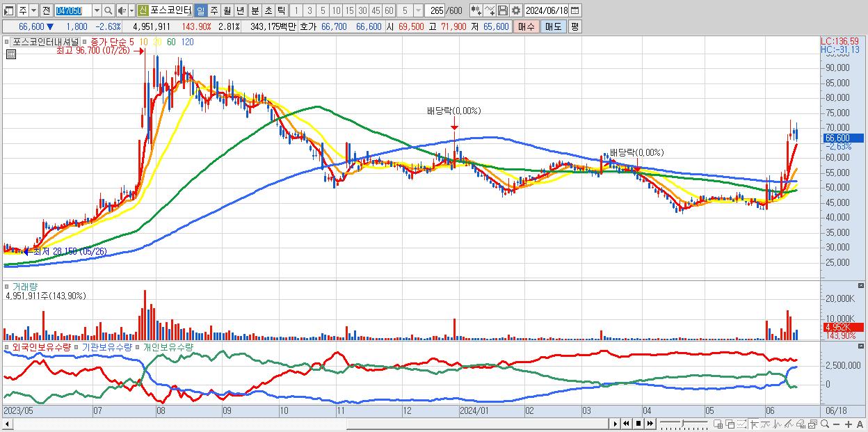Click the split window grid icon at bottom
This screenshot has width=868, height=432.
(718, 424)
